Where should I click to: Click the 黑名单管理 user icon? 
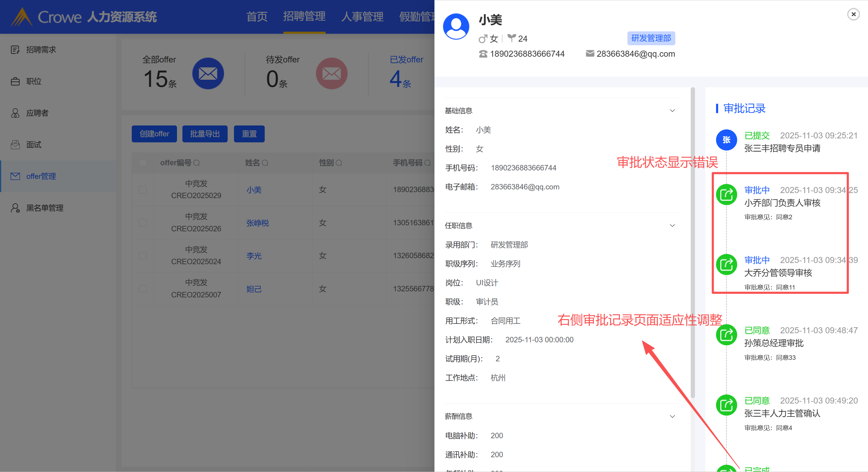[x=15, y=208]
